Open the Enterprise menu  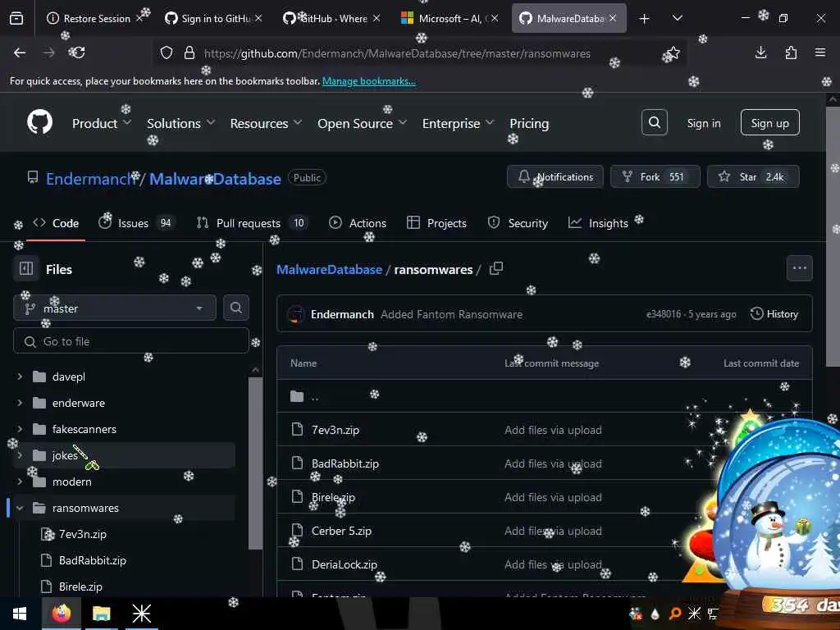point(458,123)
